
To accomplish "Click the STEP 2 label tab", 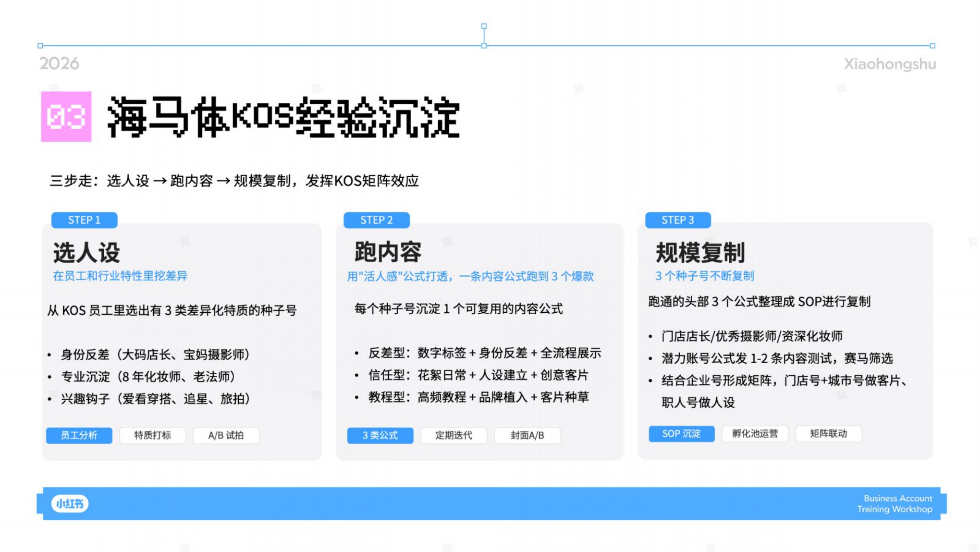I will pyautogui.click(x=377, y=220).
